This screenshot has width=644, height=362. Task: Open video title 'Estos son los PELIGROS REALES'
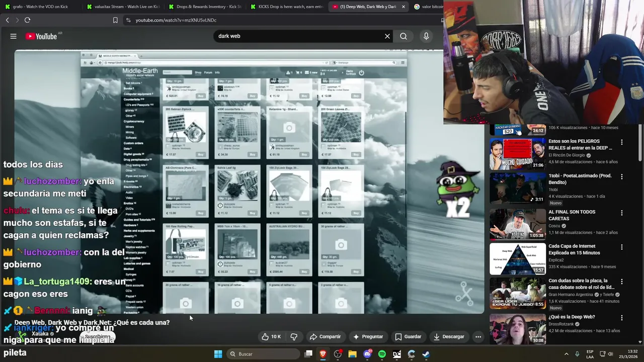pos(580,145)
